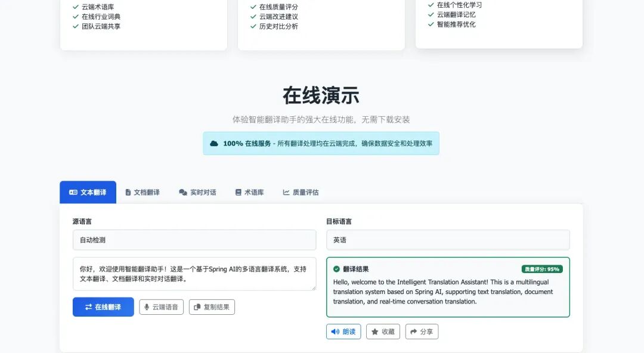Click the copy icon on 复制结果 button
644x353 pixels.
click(x=197, y=307)
